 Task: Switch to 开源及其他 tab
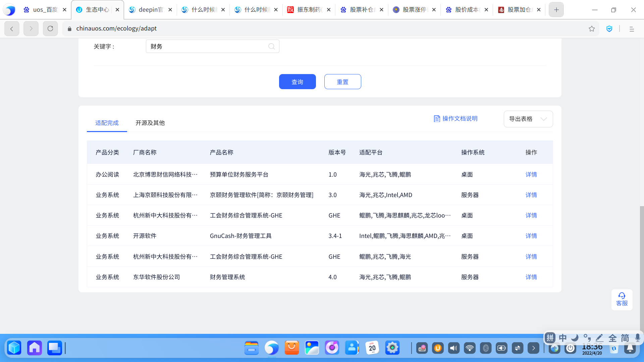point(150,123)
